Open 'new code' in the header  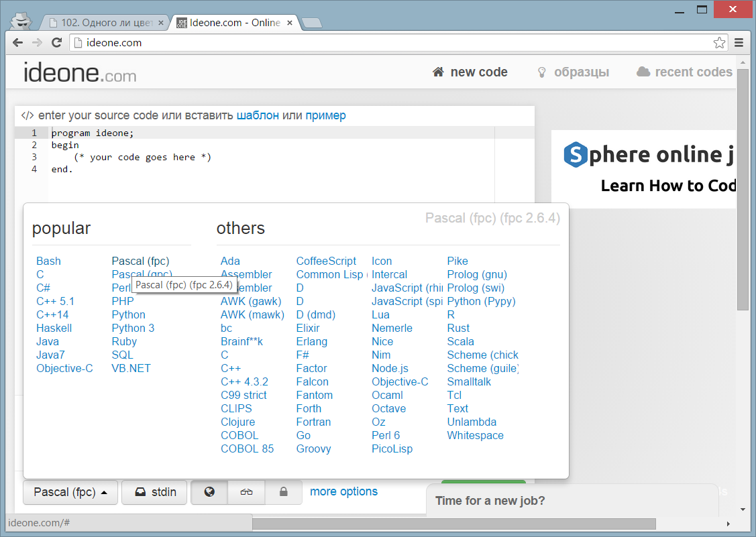470,72
